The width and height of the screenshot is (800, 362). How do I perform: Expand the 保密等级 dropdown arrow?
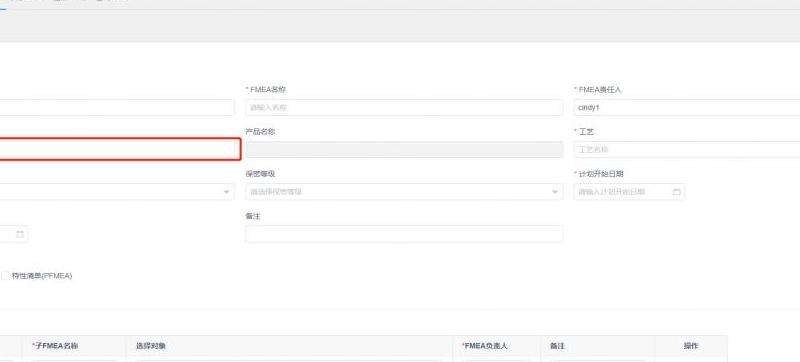[x=555, y=192]
